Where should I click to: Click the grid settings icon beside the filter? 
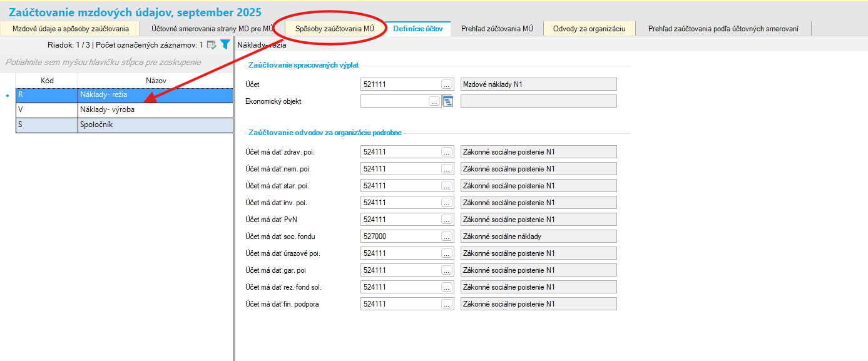pos(212,45)
